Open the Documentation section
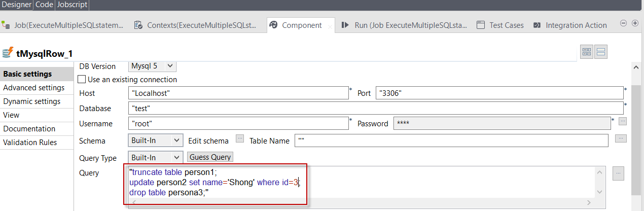This screenshot has width=644, height=211. 37,129
